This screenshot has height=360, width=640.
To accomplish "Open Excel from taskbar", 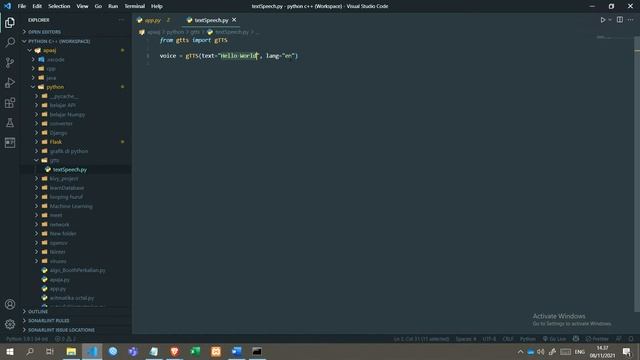I will pyautogui.click(x=195, y=351).
